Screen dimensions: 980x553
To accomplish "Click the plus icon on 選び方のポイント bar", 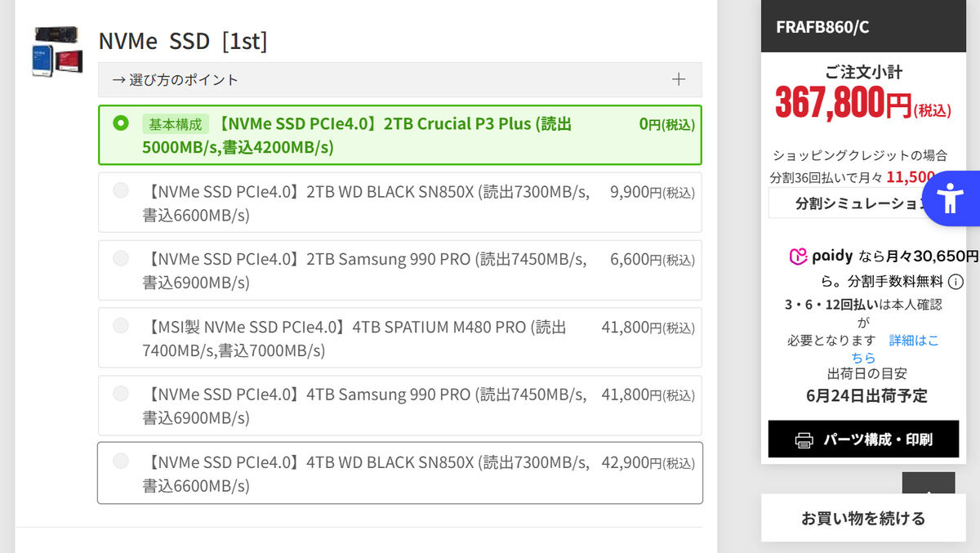I will [x=678, y=79].
